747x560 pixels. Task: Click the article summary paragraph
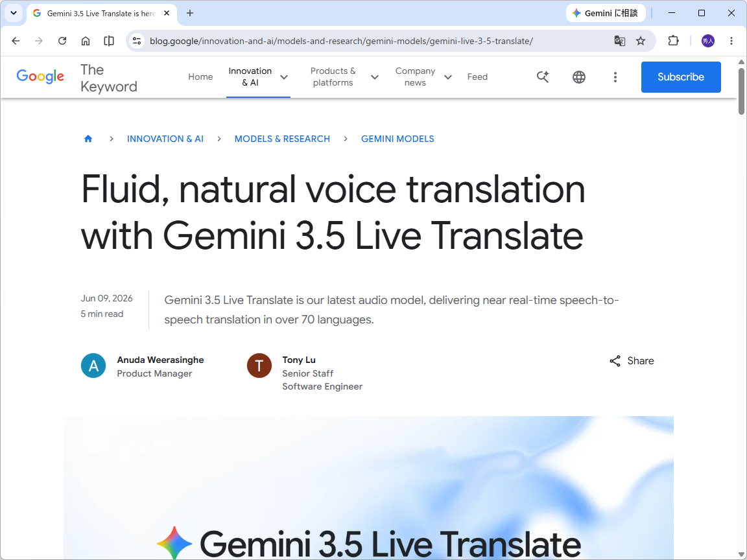(392, 310)
